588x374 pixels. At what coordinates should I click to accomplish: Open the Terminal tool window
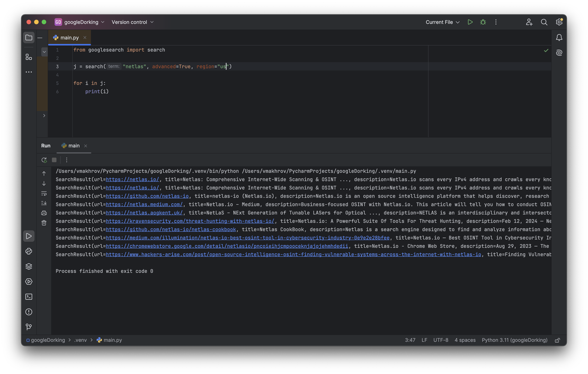point(29,297)
